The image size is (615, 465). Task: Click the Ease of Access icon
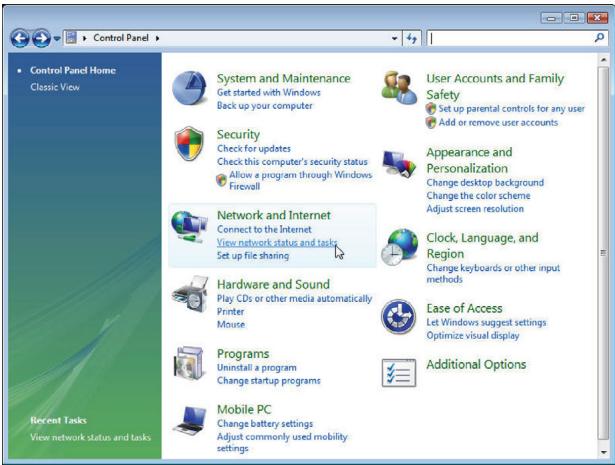pyautogui.click(x=398, y=316)
